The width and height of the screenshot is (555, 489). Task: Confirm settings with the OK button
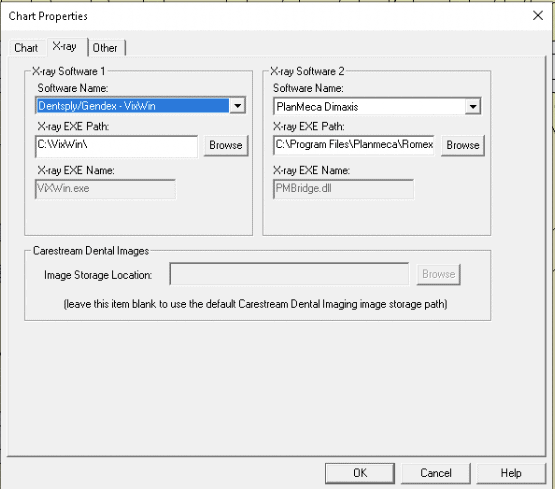point(360,473)
